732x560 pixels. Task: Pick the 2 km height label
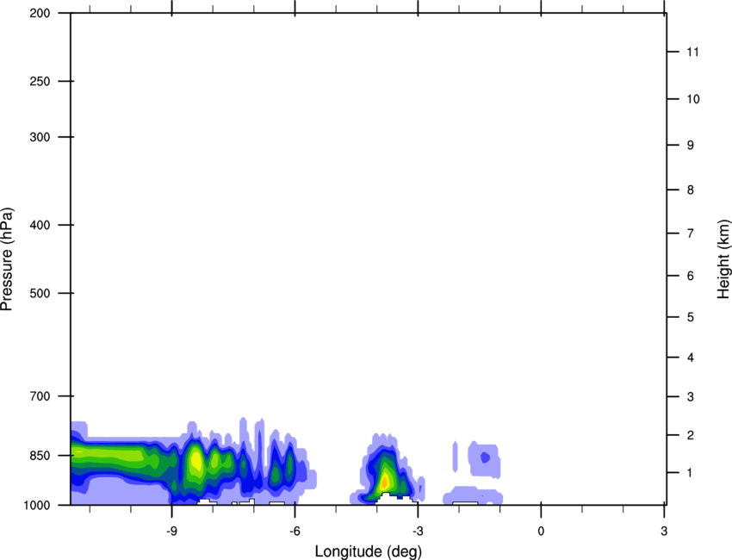(x=691, y=435)
